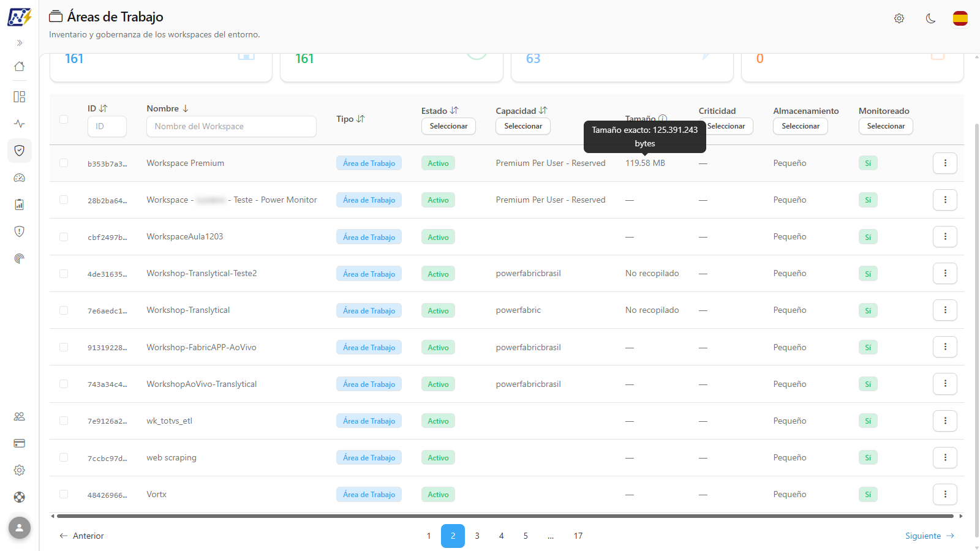This screenshot has width=980, height=551.
Task: Jump to page 17 in the pagination
Action: pos(578,536)
